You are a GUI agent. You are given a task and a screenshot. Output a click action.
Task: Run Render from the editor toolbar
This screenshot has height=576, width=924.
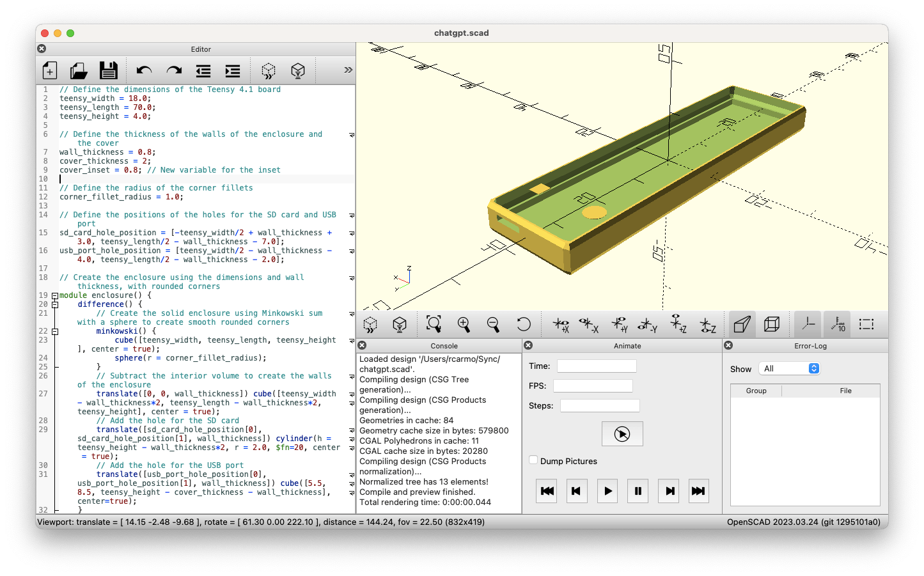(x=298, y=70)
